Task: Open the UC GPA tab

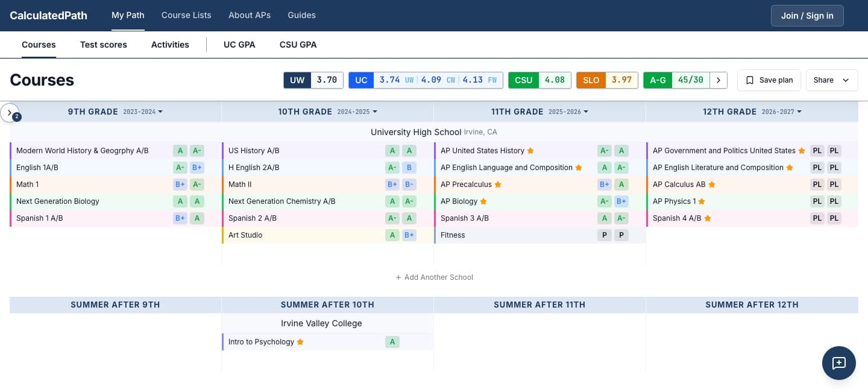Action: (x=239, y=45)
